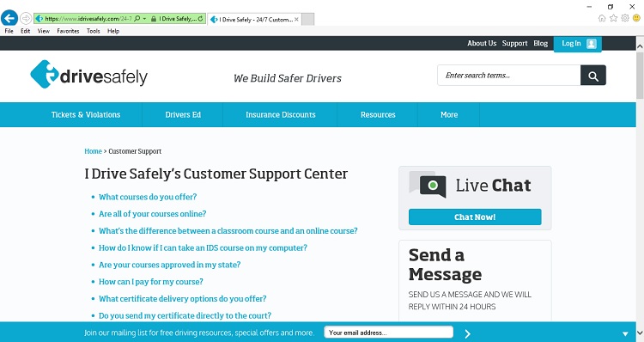Open classroom vs online course difference question
The height and width of the screenshot is (342, 644).
coord(228,231)
